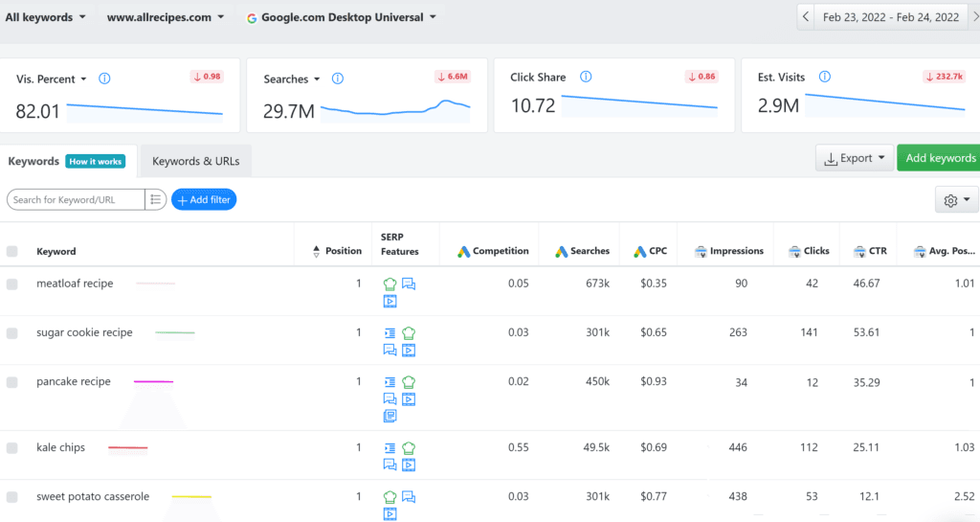Viewport: 980px width, 522px height.
Task: Check the sweet potato casserole row checkbox
Action: [11, 497]
